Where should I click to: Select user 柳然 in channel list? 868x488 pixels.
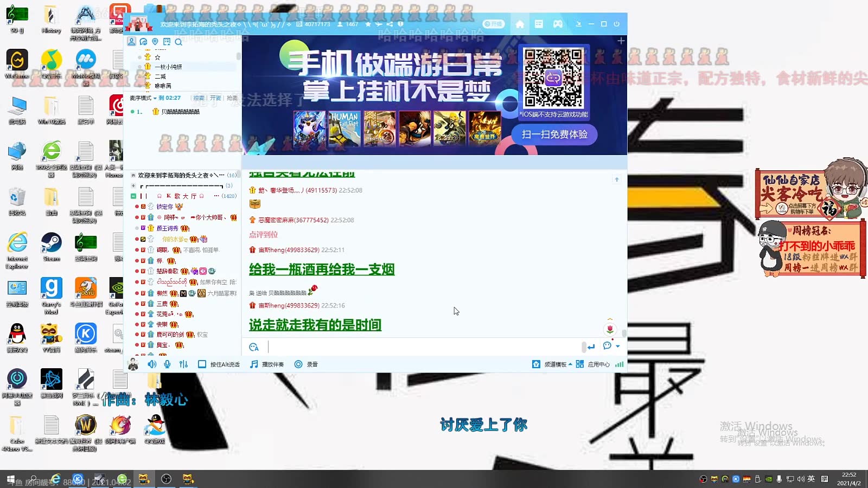tap(162, 293)
